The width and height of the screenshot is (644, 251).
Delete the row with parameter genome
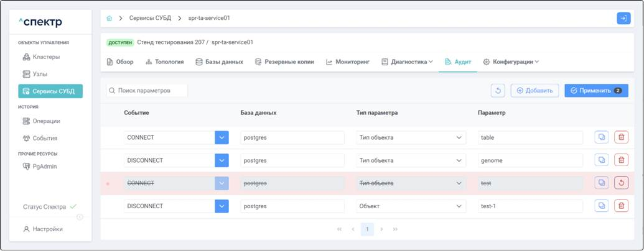click(x=621, y=160)
